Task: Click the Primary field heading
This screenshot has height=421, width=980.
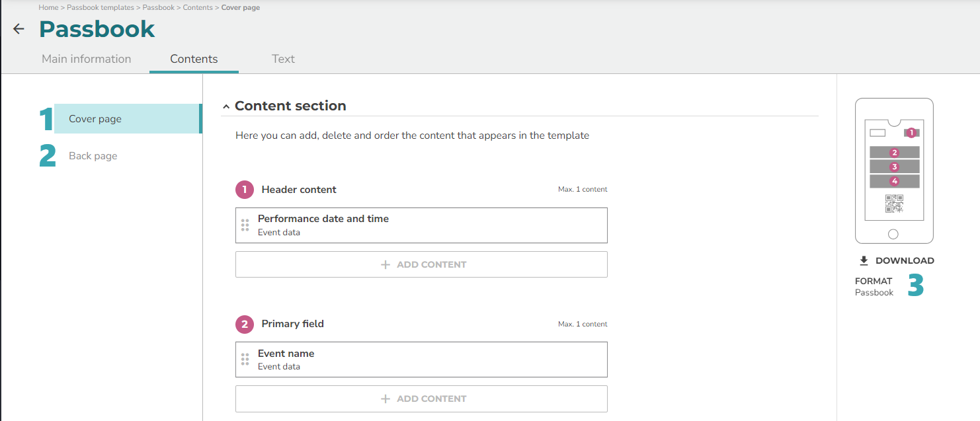Action: [293, 324]
